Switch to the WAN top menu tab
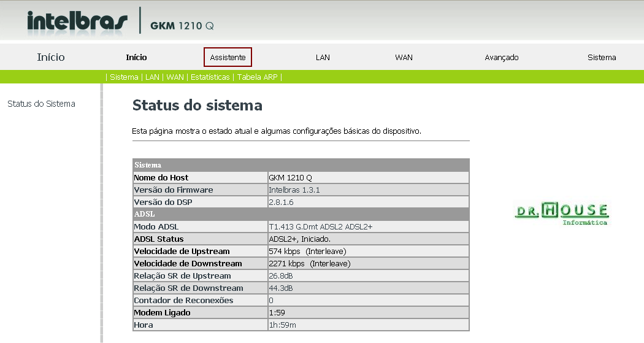Screen dimensions: 644x343 (x=404, y=58)
